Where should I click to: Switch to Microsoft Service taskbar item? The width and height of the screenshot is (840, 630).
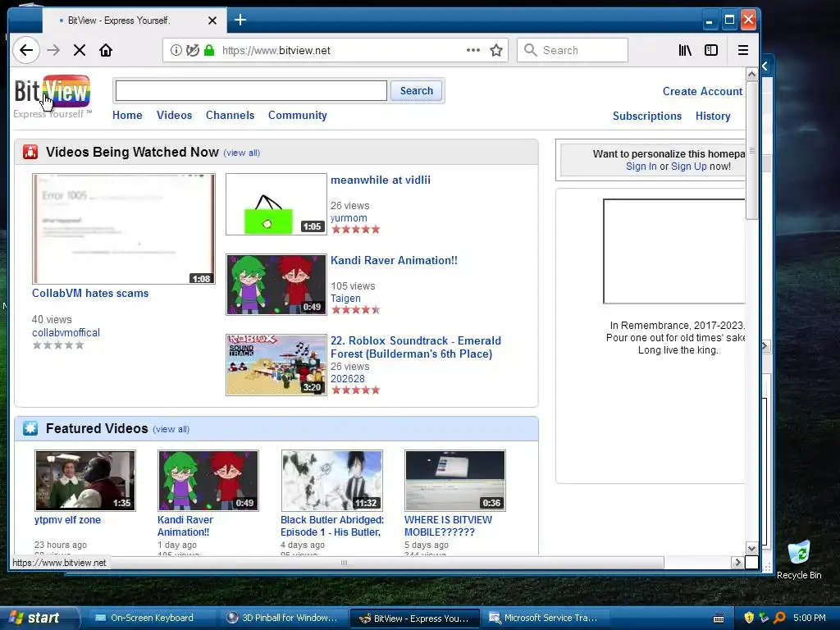[x=545, y=618]
